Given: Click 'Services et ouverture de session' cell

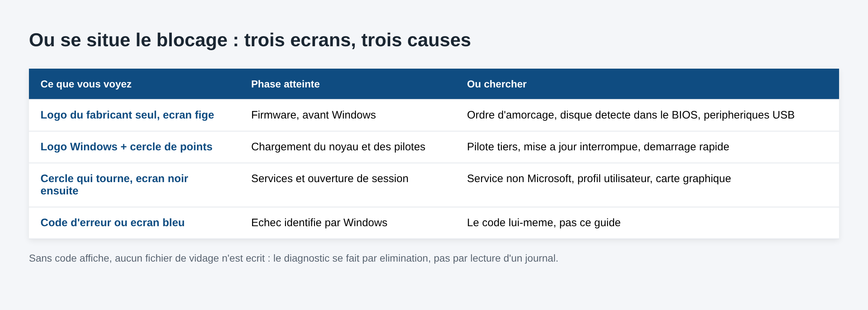Looking at the screenshot, I should click(329, 178).
